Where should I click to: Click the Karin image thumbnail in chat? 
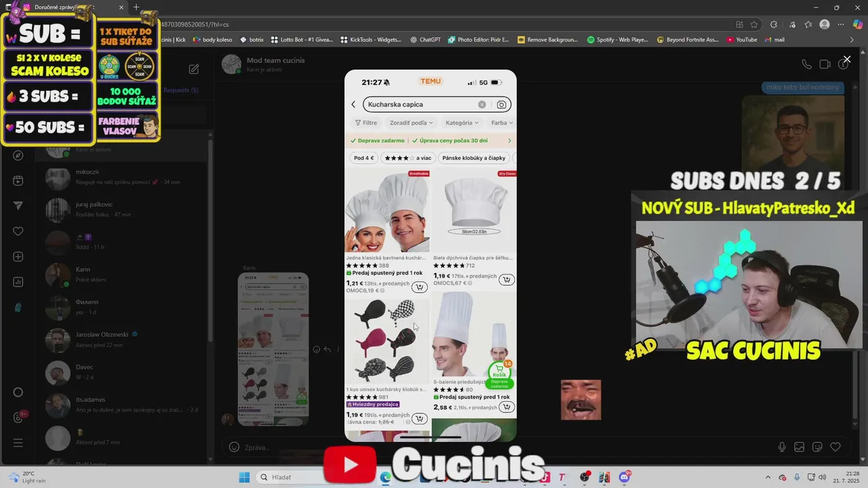pyautogui.click(x=273, y=349)
